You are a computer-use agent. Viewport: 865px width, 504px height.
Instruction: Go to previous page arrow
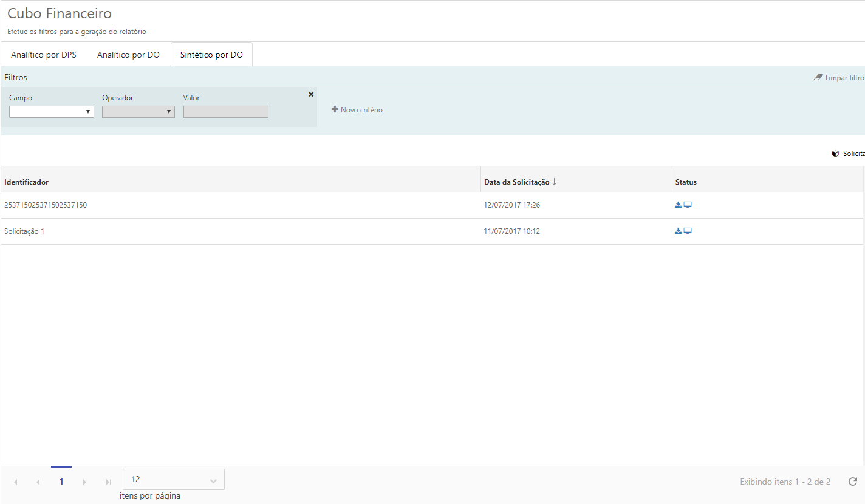coord(38,482)
